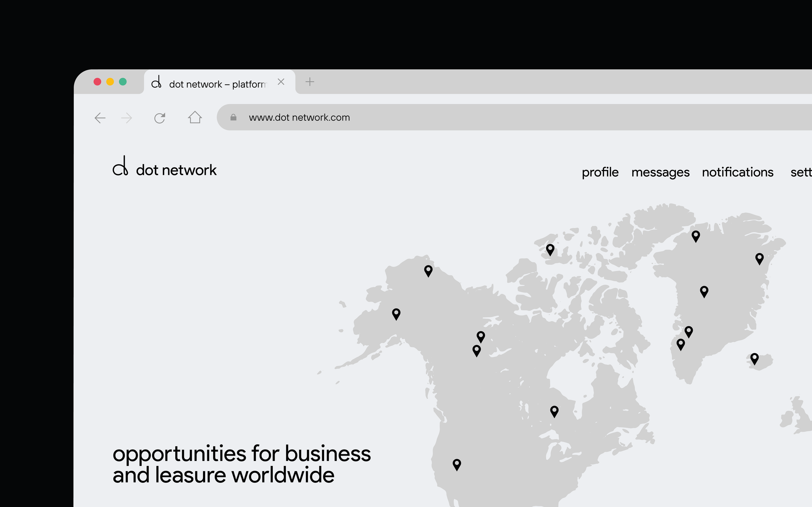Click the pin in northern Alaska
Image resolution: width=812 pixels, height=507 pixels.
point(428,270)
